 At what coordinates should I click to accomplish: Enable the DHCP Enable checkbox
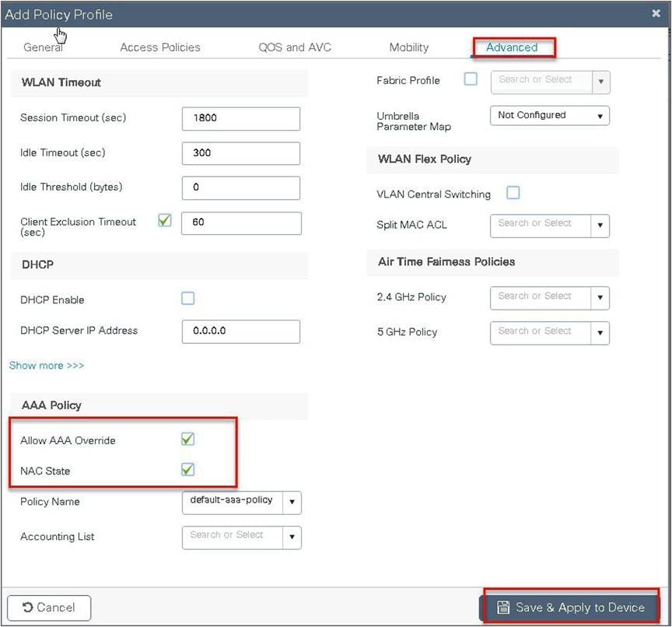187,299
